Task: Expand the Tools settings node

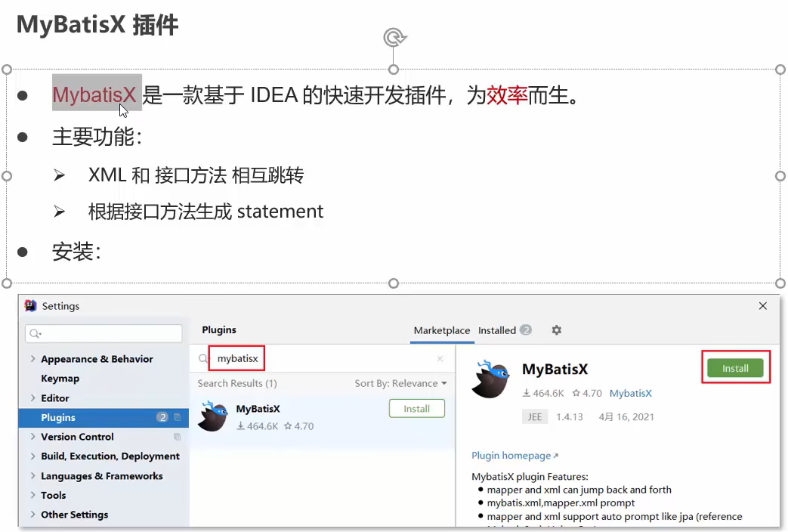Action: (x=32, y=495)
